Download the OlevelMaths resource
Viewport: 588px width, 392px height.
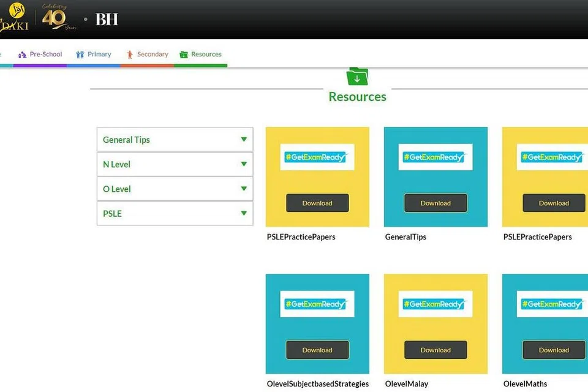553,350
